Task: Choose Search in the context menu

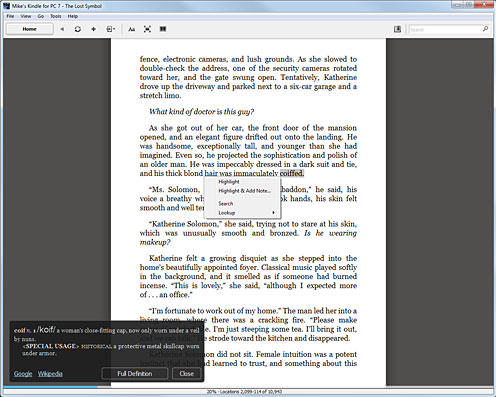Action: (226, 203)
